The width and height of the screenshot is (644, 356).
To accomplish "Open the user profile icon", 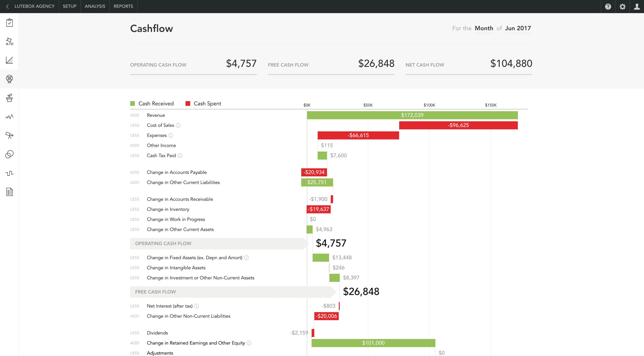I will [x=637, y=6].
